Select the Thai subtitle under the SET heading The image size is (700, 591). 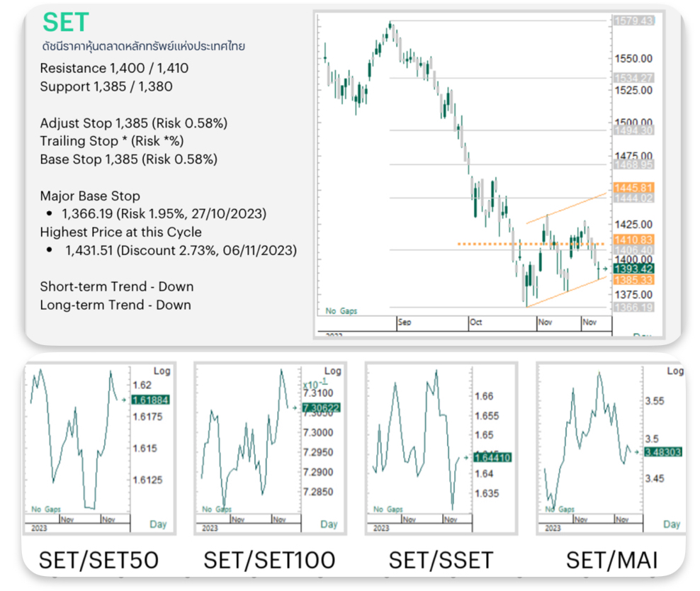143,47
